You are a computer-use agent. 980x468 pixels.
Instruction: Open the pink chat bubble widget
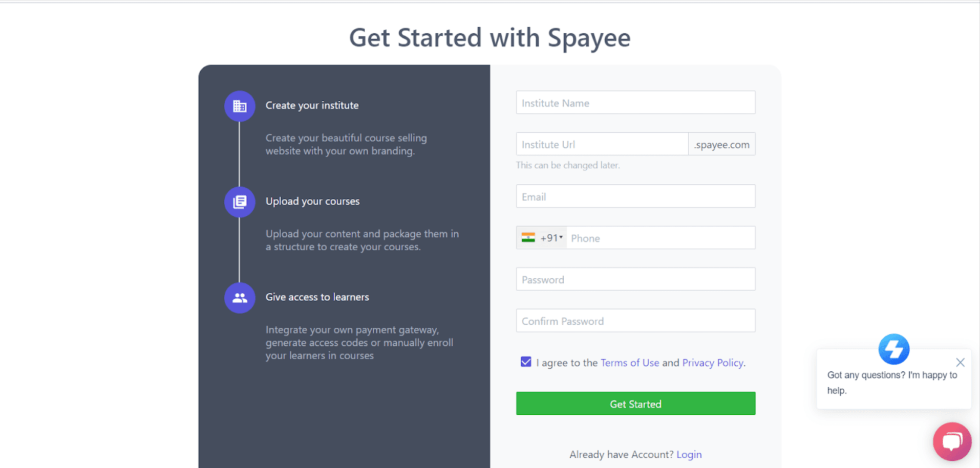pos(952,441)
